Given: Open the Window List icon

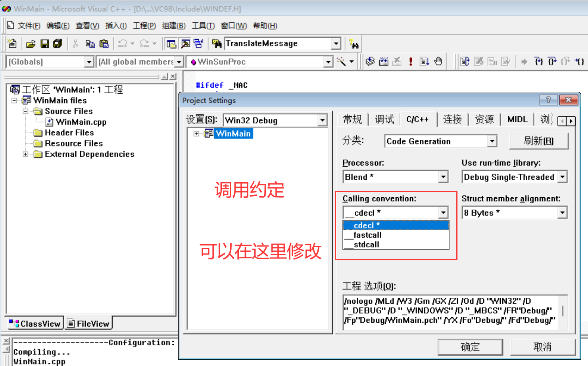Looking at the screenshot, I should [198, 44].
